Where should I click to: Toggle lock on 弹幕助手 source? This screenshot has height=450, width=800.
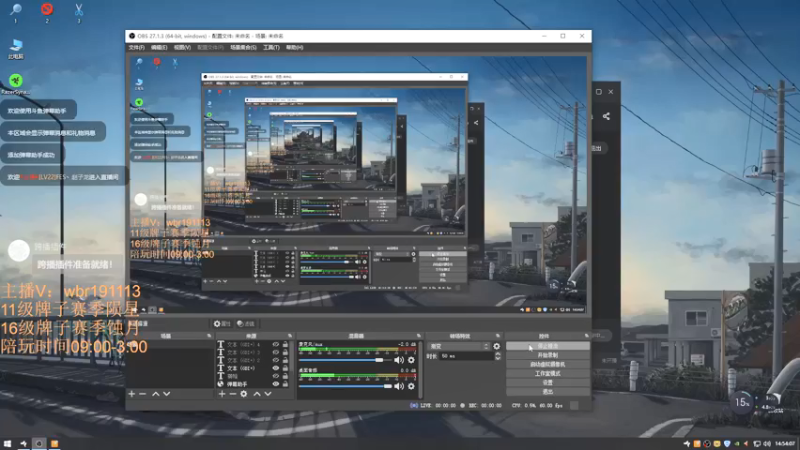pos(285,384)
